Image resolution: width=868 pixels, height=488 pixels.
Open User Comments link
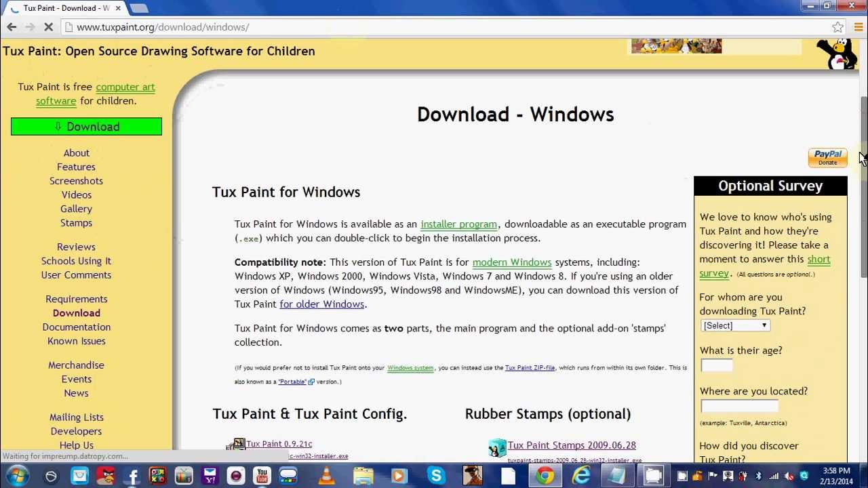76,275
